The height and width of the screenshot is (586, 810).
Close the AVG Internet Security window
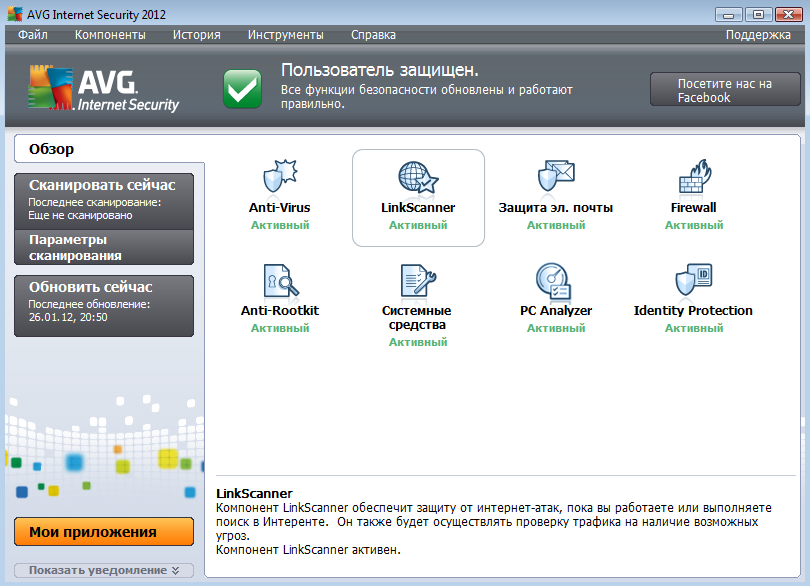[x=788, y=14]
